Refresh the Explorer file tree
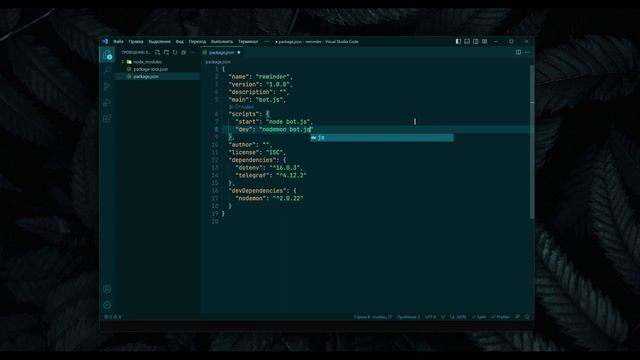640x360 pixels. 175,52
